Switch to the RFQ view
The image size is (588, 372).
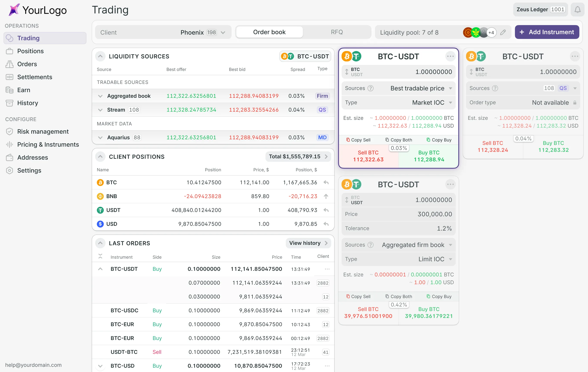337,32
